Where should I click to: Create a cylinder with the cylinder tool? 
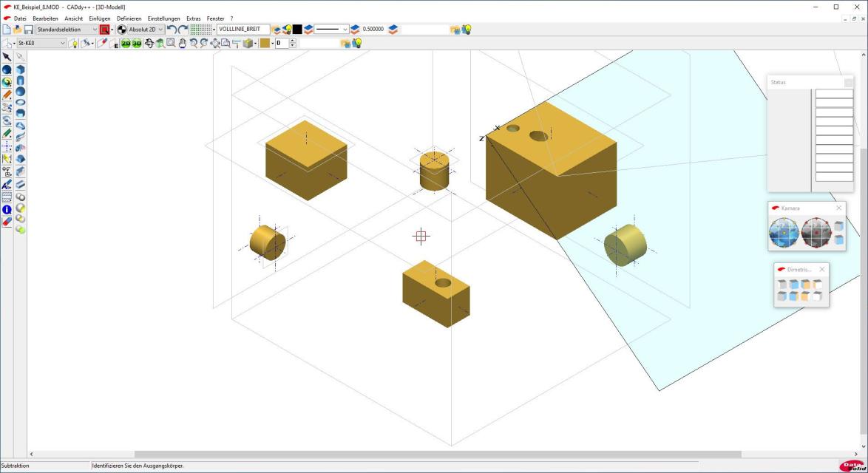click(21, 81)
